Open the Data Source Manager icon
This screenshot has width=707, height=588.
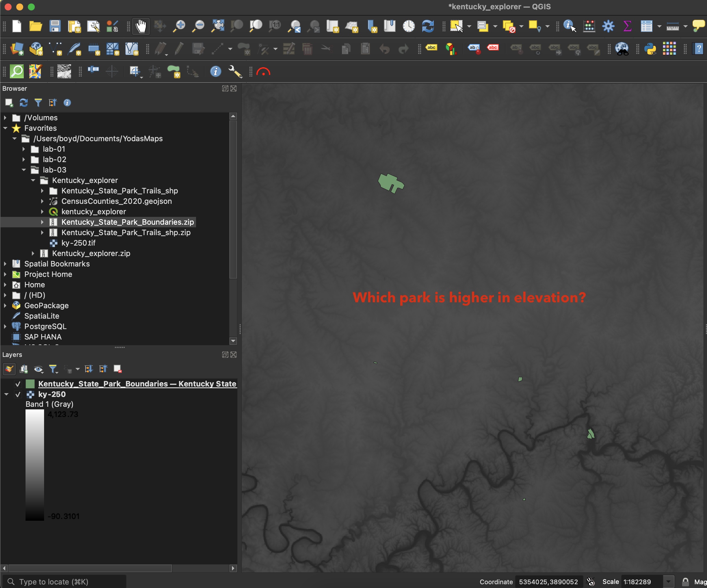(x=17, y=49)
